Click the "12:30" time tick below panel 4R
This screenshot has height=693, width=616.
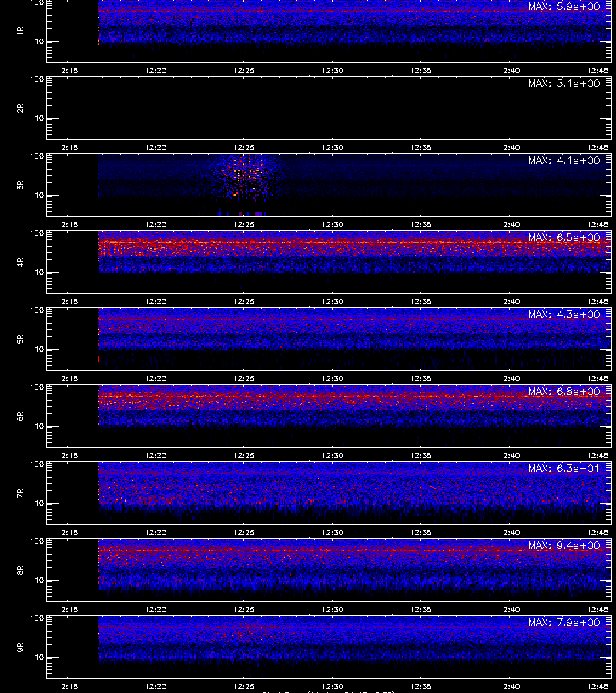tap(333, 301)
